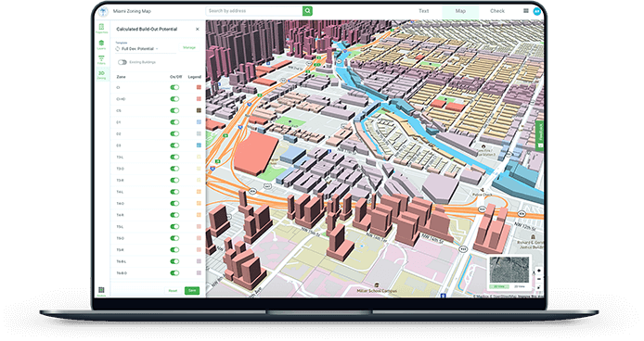This screenshot has height=341, width=644.
Task: Toggle the T3-R zone switch
Action: coord(175,180)
